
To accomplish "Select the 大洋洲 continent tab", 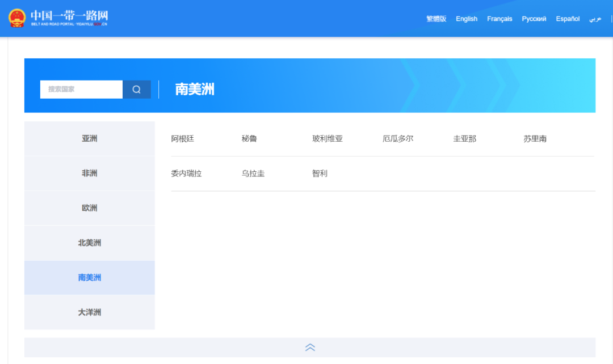I will coord(89,312).
